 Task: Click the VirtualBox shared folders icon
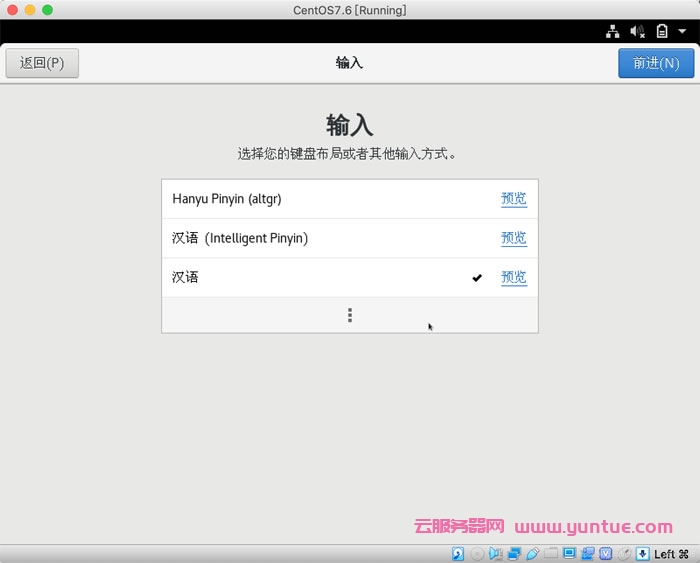(551, 554)
